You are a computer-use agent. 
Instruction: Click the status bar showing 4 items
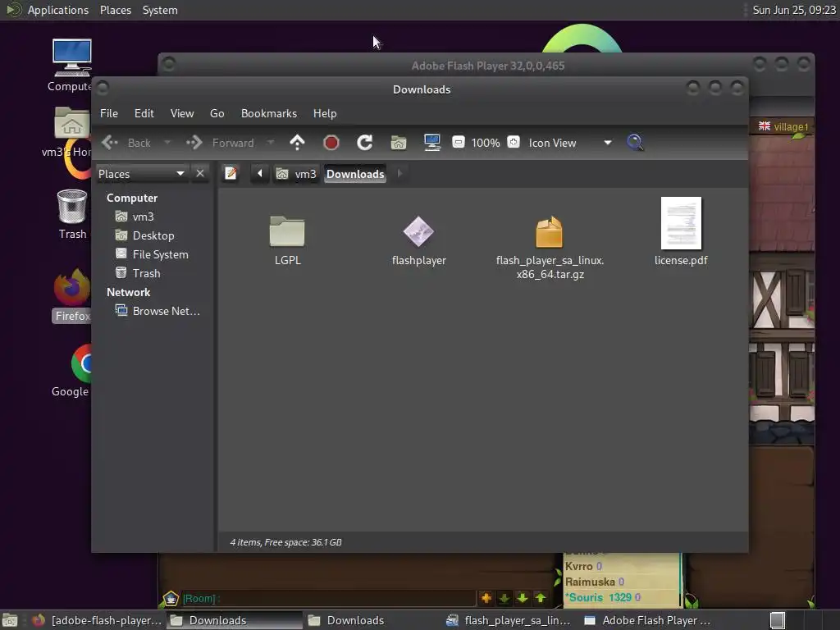[x=285, y=542]
